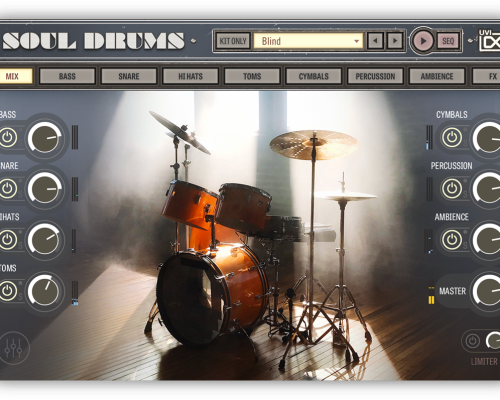The width and height of the screenshot is (500, 400).
Task: Switch to the FX tab
Action: pos(486,76)
